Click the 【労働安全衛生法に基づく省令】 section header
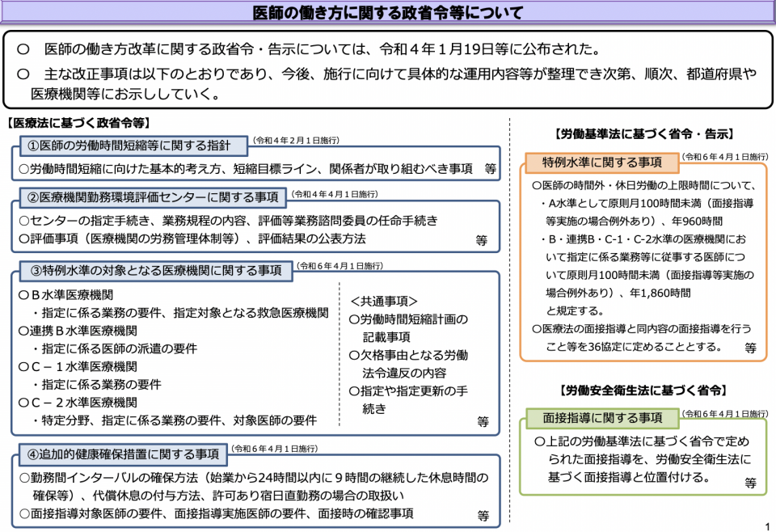This screenshot has width=776, height=532. [644, 391]
